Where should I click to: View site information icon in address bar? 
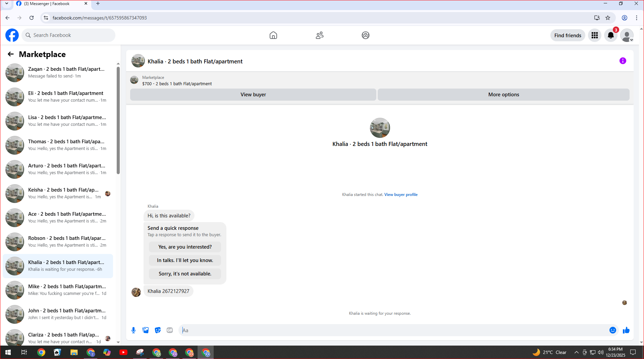coord(46,18)
